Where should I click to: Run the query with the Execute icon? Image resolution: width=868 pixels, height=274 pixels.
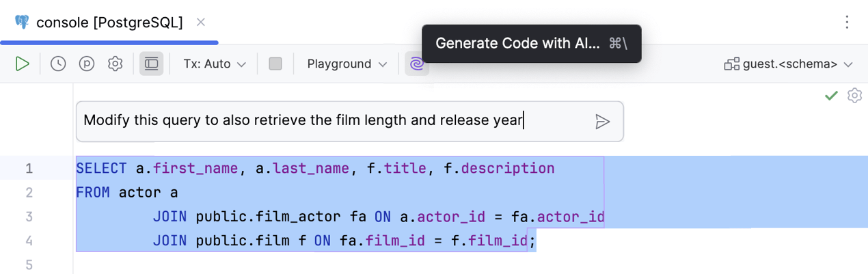tap(23, 64)
